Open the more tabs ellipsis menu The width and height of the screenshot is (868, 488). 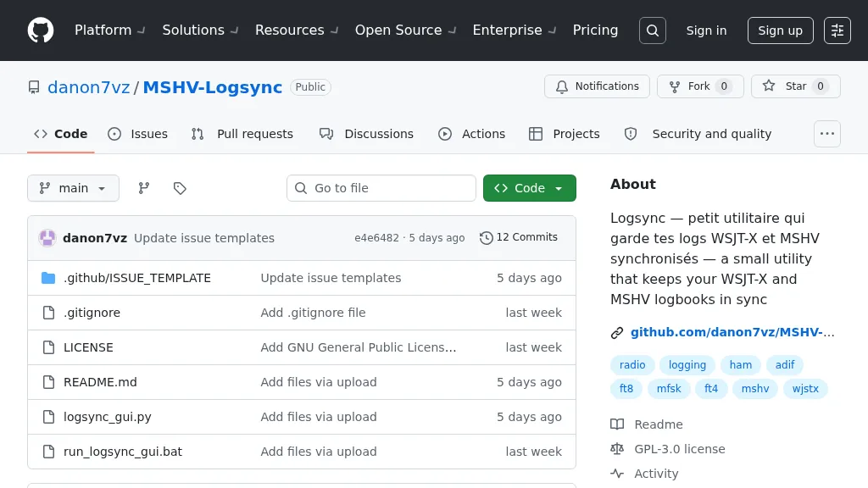(827, 134)
